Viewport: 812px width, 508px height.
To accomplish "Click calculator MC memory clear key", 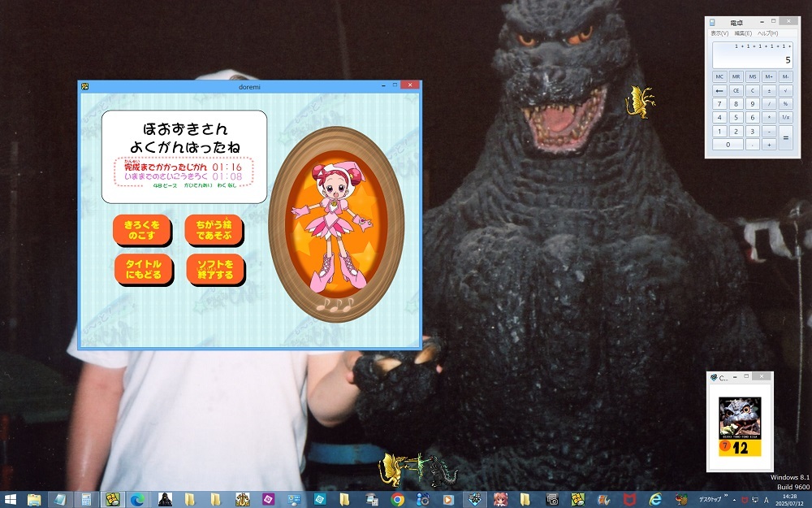I will coord(719,76).
